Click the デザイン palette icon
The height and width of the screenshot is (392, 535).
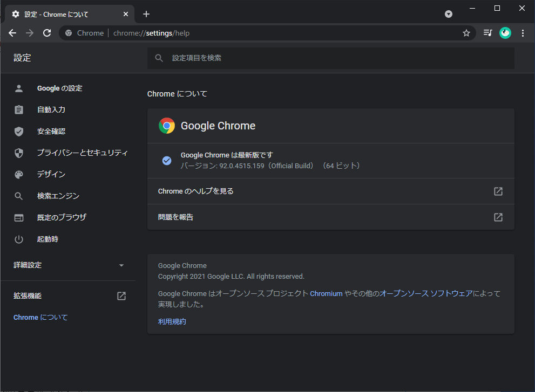pos(19,174)
